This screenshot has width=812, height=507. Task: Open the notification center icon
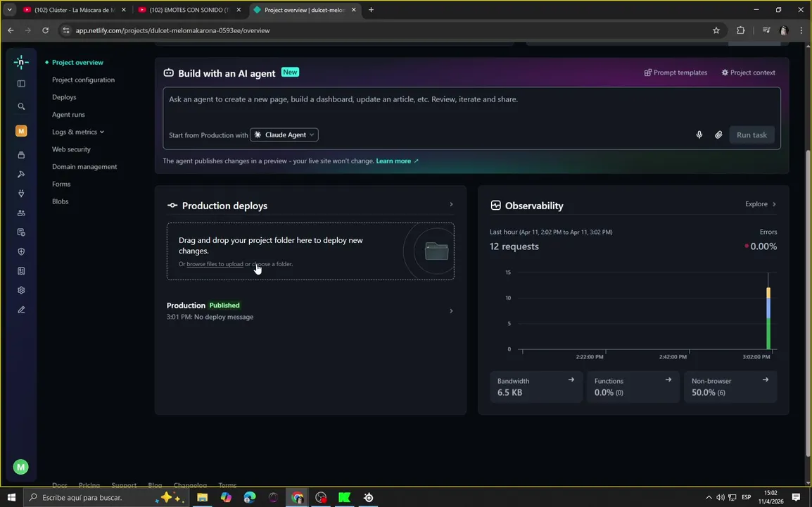coord(796,498)
